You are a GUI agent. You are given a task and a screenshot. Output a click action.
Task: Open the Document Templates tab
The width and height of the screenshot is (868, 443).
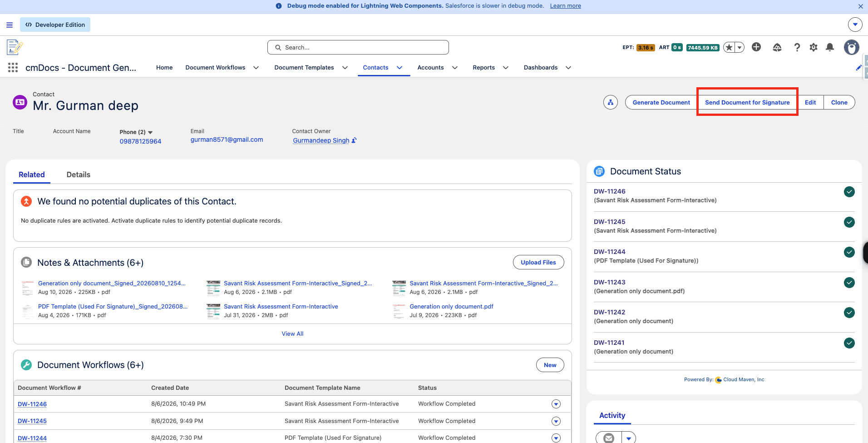pyautogui.click(x=304, y=68)
